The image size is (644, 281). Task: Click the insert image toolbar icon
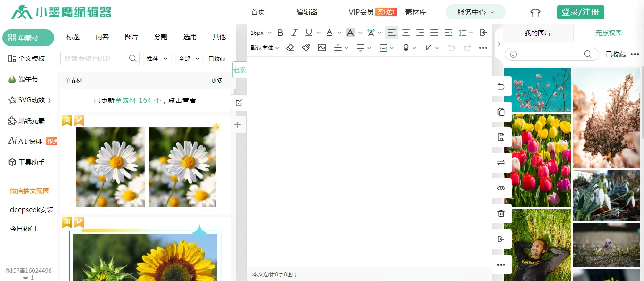coord(322,48)
